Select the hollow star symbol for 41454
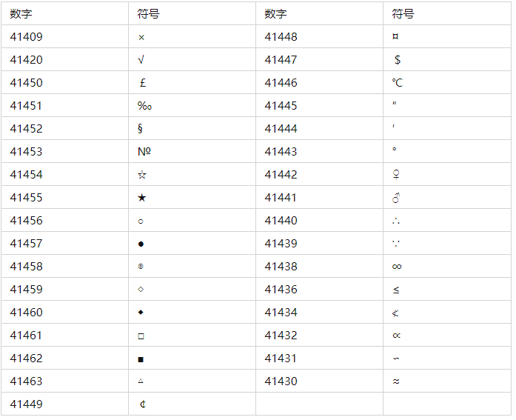Screen dimensions: 516x420 (142, 175)
